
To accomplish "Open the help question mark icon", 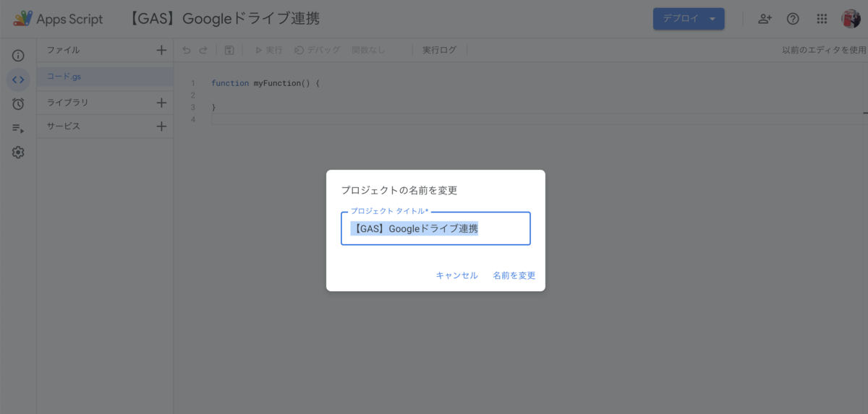I will tap(793, 19).
